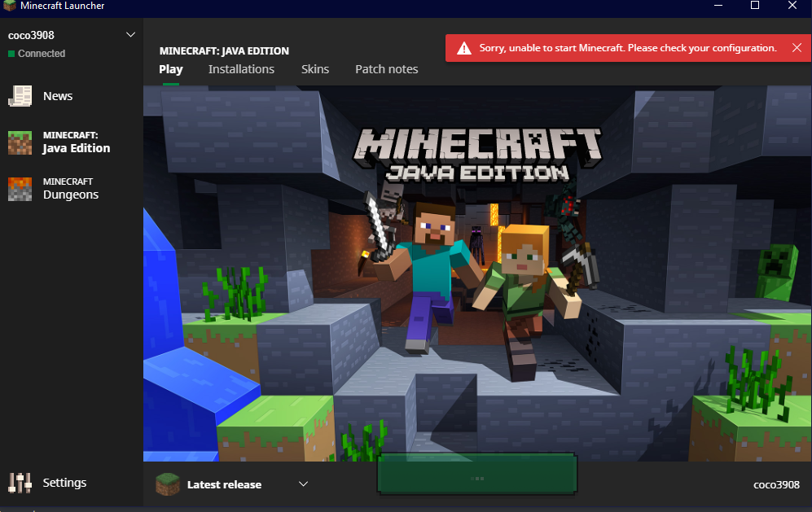This screenshot has width=812, height=512.
Task: Minimize the Minecraft Launcher window
Action: click(718, 5)
